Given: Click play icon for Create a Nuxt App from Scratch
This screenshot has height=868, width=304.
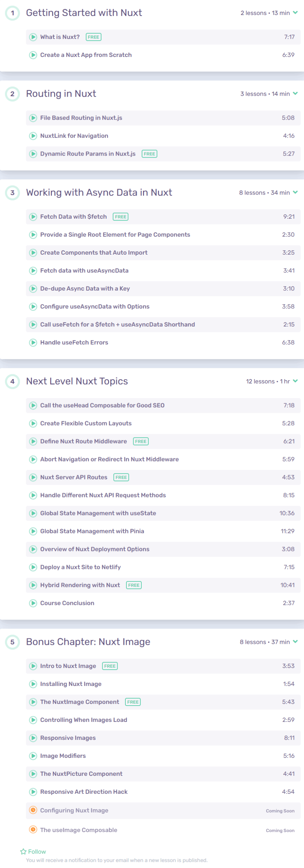Looking at the screenshot, I should (x=33, y=55).
